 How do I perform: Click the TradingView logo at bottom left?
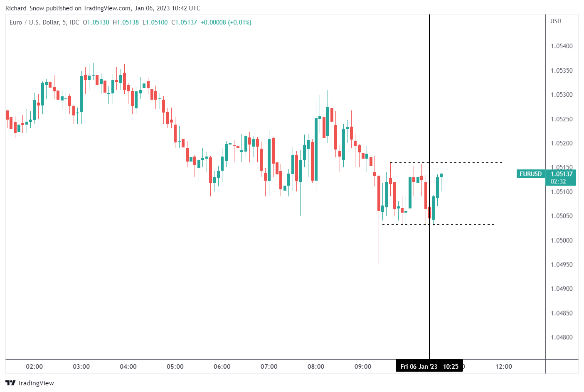tap(30, 383)
